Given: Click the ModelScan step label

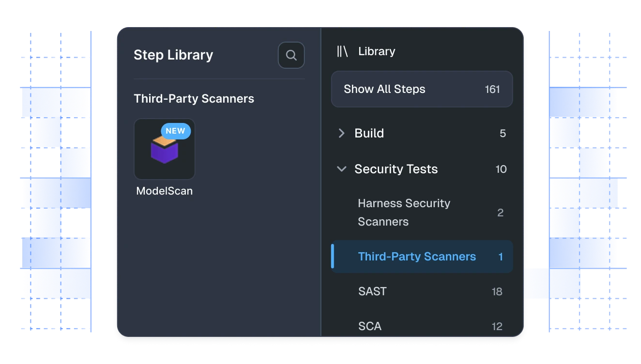Looking at the screenshot, I should pyautogui.click(x=165, y=191).
